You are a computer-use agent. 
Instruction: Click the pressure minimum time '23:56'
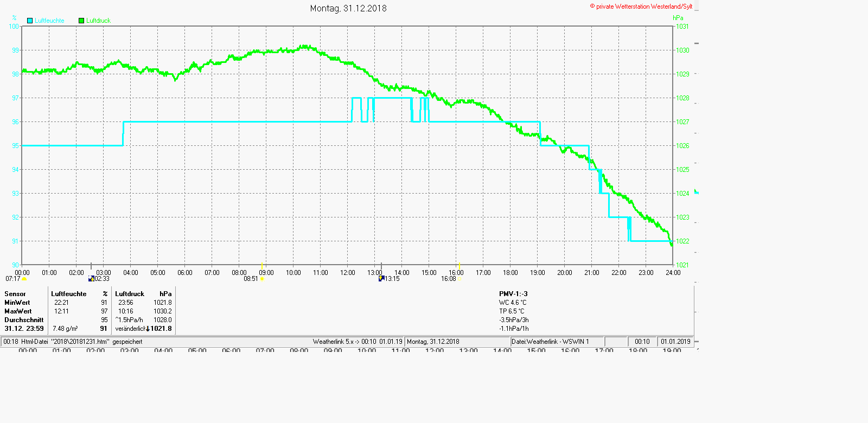(x=126, y=303)
